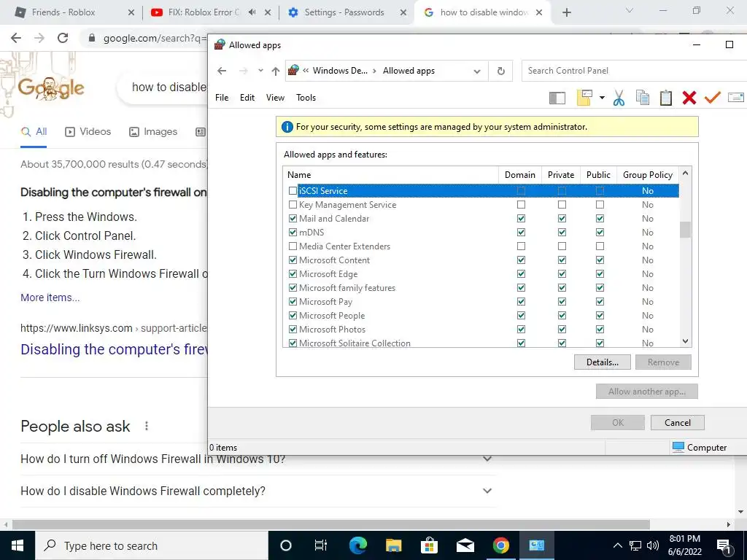The height and width of the screenshot is (560, 747).
Task: Click the Copy icon in Allowed apps toolbar
Action: coord(642,98)
